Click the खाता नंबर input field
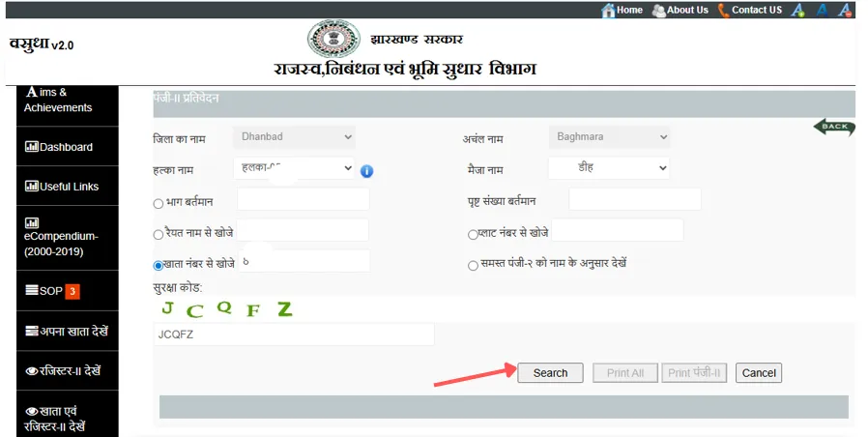The height and width of the screenshot is (437, 868). pyautogui.click(x=304, y=261)
